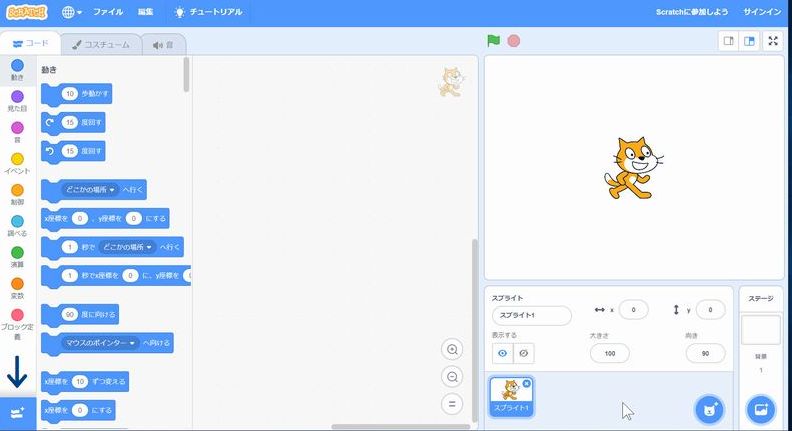Open the language globe dropdown
This screenshot has width=792, height=431.
coord(73,13)
